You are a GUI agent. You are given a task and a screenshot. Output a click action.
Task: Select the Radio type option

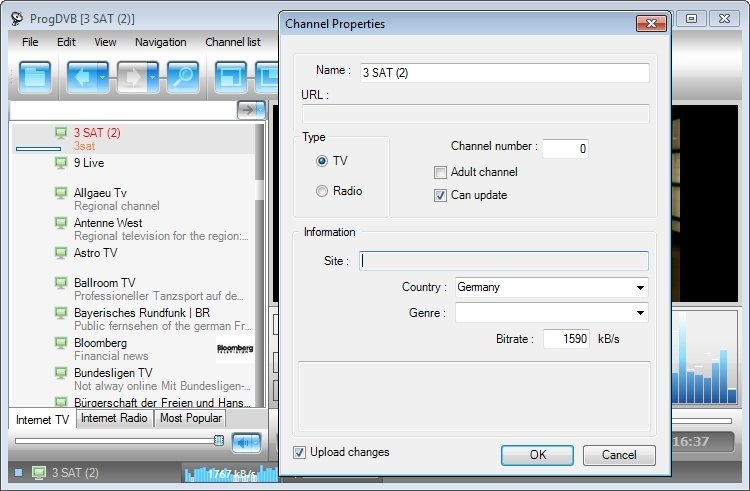(x=322, y=191)
